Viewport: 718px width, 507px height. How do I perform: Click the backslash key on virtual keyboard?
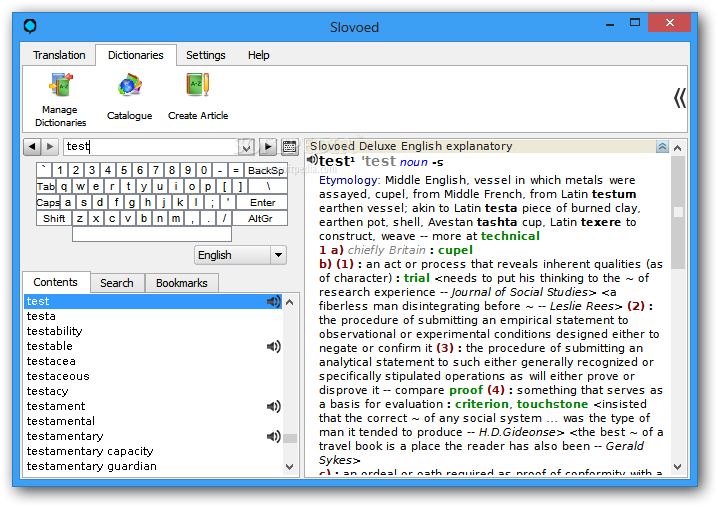coord(268,186)
